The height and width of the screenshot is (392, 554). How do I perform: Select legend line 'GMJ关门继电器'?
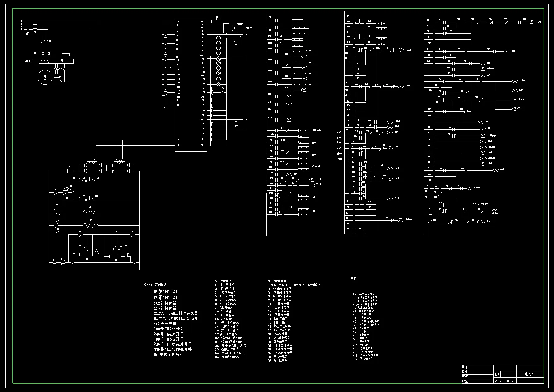coord(166,292)
